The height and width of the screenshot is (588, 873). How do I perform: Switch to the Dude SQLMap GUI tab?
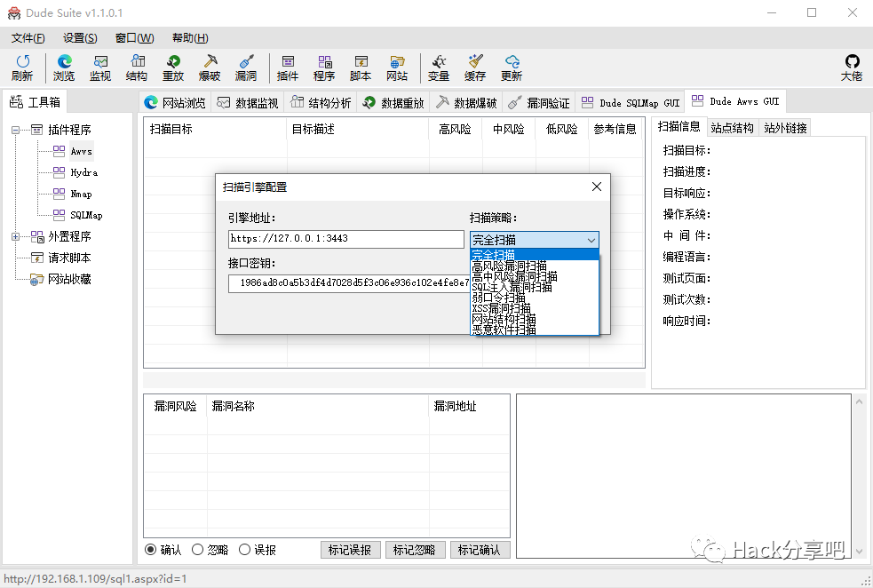[631, 102]
